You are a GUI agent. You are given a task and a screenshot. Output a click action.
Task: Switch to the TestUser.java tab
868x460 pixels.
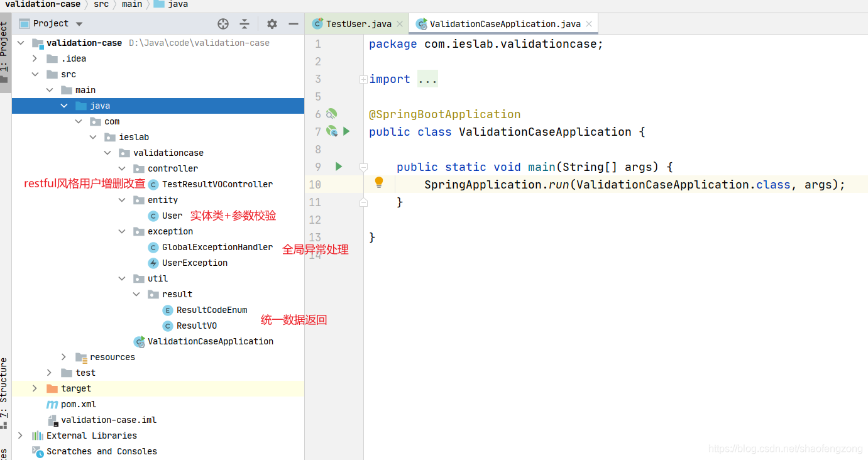358,24
